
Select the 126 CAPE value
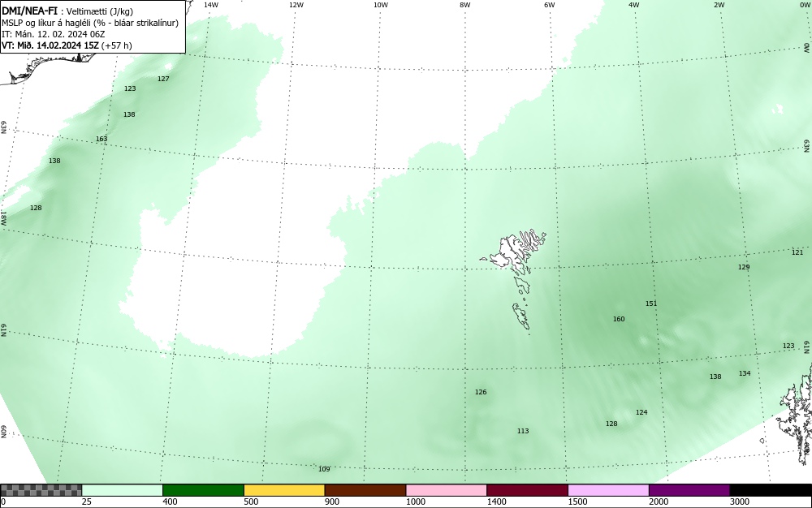481,392
